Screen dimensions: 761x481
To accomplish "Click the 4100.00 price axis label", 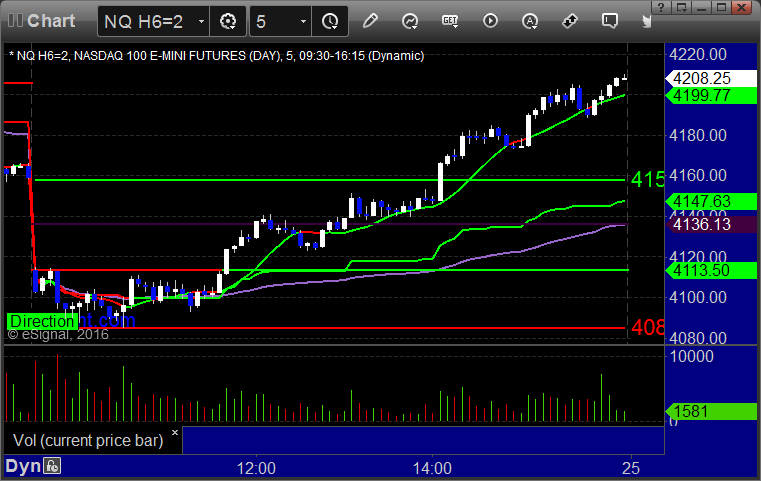I will [x=698, y=297].
